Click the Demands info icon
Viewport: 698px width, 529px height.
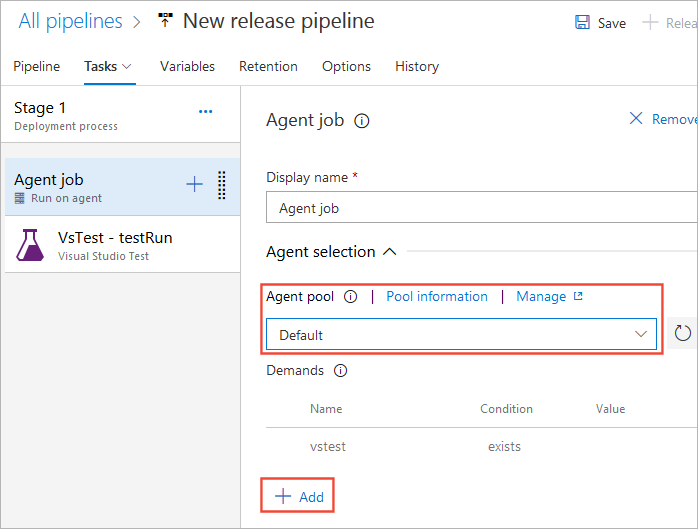340,371
